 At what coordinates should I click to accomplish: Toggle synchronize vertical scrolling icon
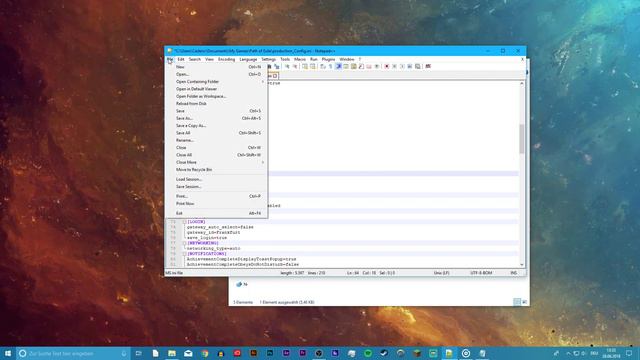click(305, 66)
